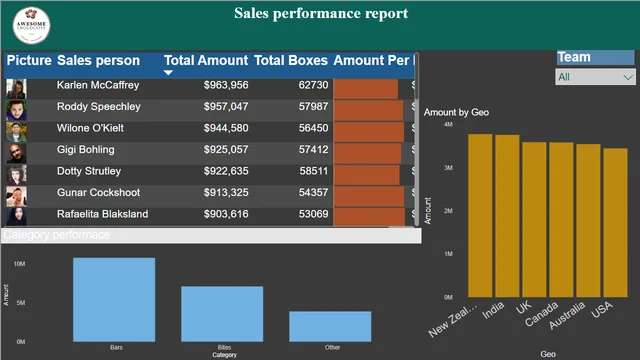The width and height of the screenshot is (640, 360).
Task: Select Wilone O'Kielt's profile picture
Action: [16, 132]
